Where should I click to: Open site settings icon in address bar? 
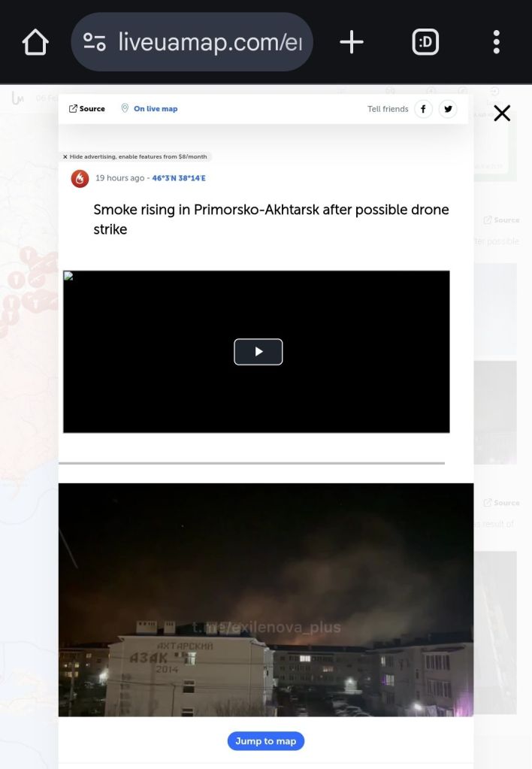(94, 41)
